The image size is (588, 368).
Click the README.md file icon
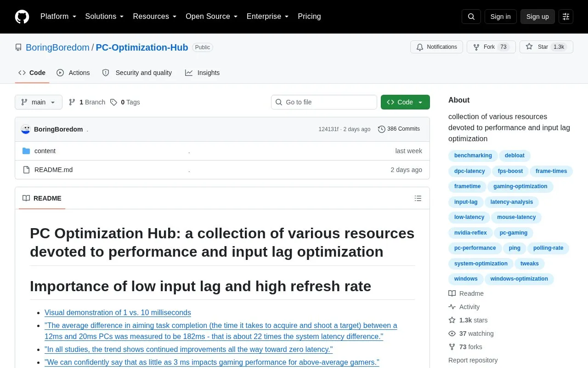(26, 170)
